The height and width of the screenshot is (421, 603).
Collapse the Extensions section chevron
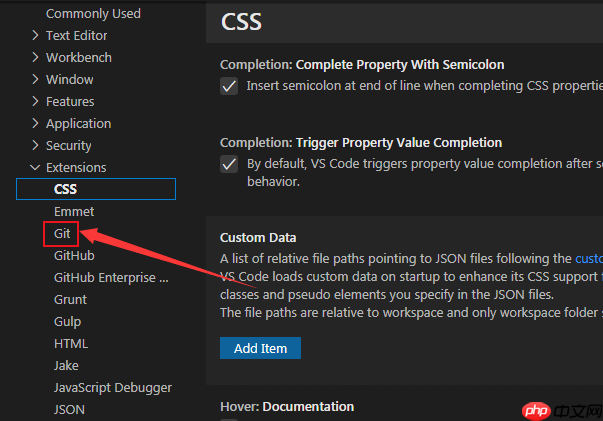tap(35, 167)
